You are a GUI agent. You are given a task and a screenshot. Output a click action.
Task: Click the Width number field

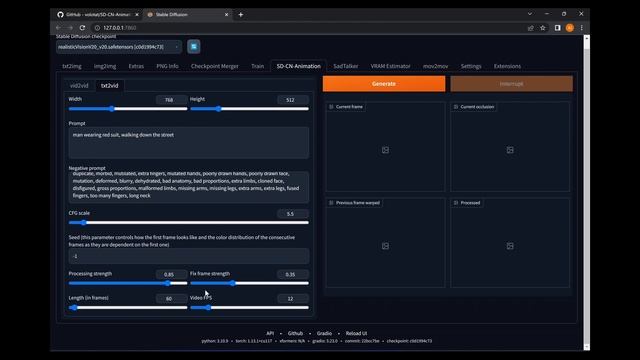point(171,100)
